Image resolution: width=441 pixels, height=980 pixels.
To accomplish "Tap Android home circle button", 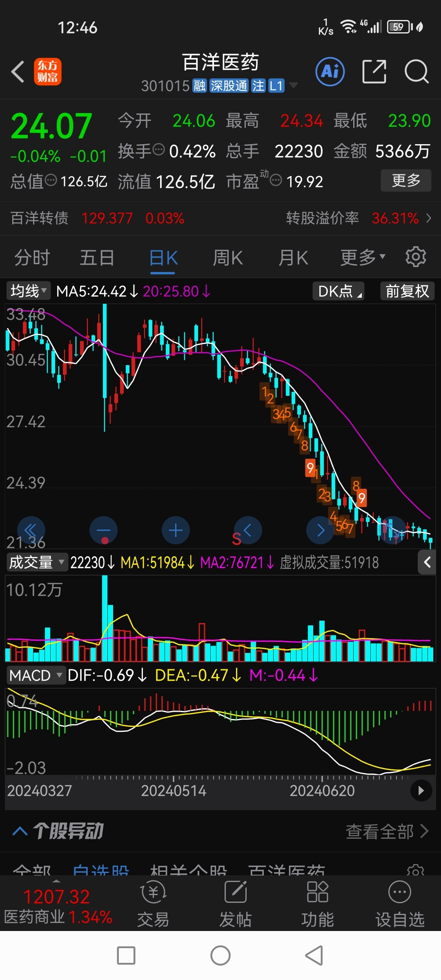I will (220, 955).
